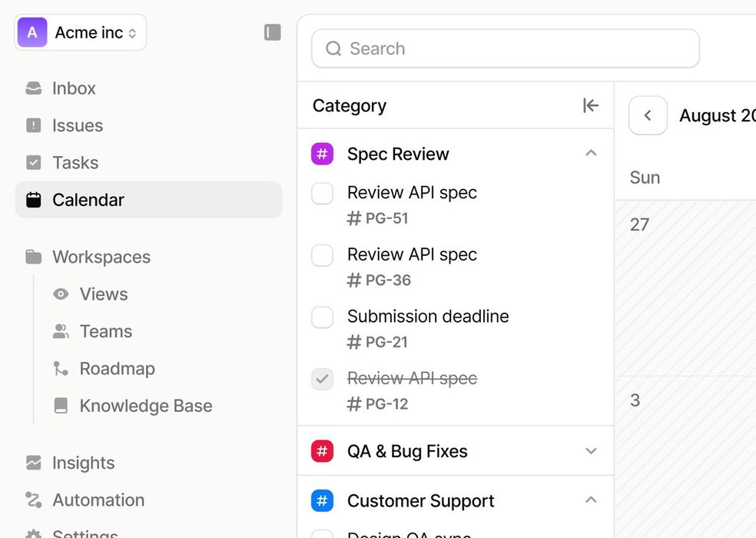Open the Issues page
Viewport: 756px width, 538px height.
click(x=77, y=125)
